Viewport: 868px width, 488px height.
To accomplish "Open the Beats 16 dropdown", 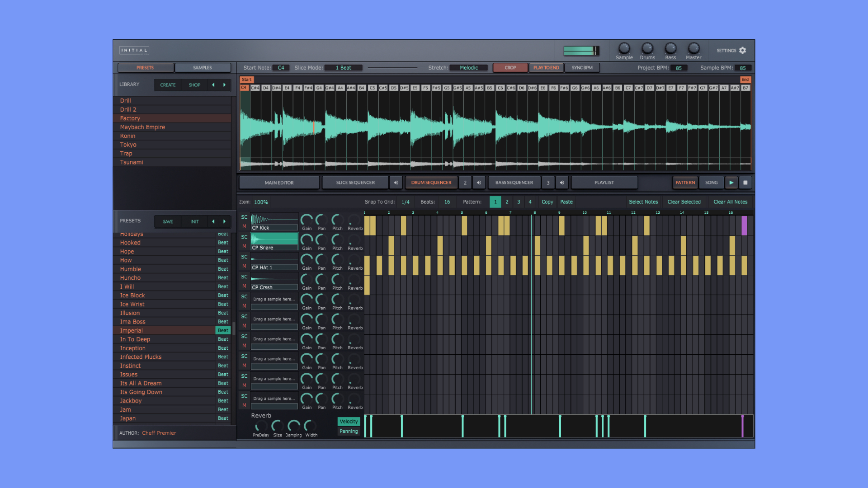I will [447, 202].
